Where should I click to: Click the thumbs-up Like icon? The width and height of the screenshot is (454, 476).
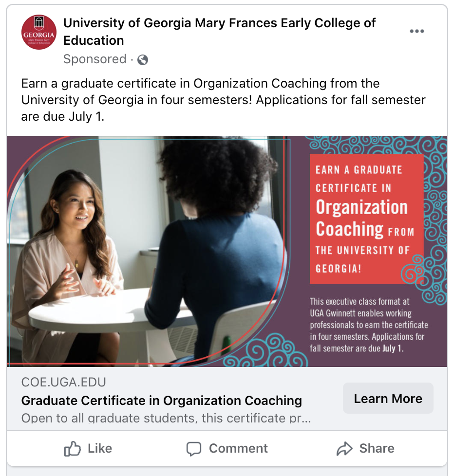73,448
